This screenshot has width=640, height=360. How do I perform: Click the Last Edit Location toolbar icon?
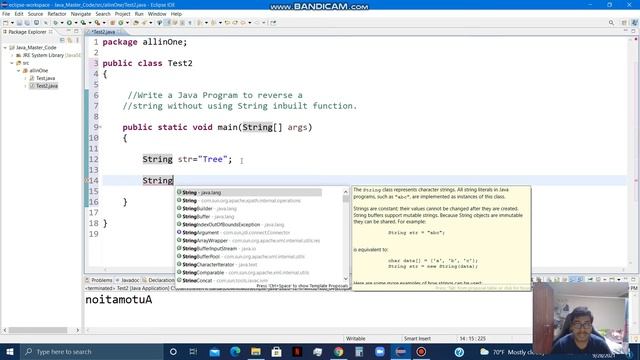coord(227,23)
